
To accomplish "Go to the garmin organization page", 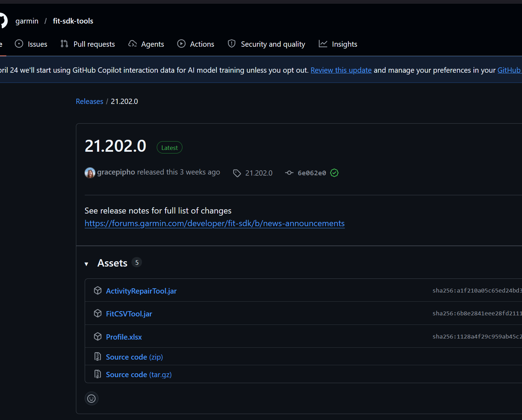I will (27, 21).
